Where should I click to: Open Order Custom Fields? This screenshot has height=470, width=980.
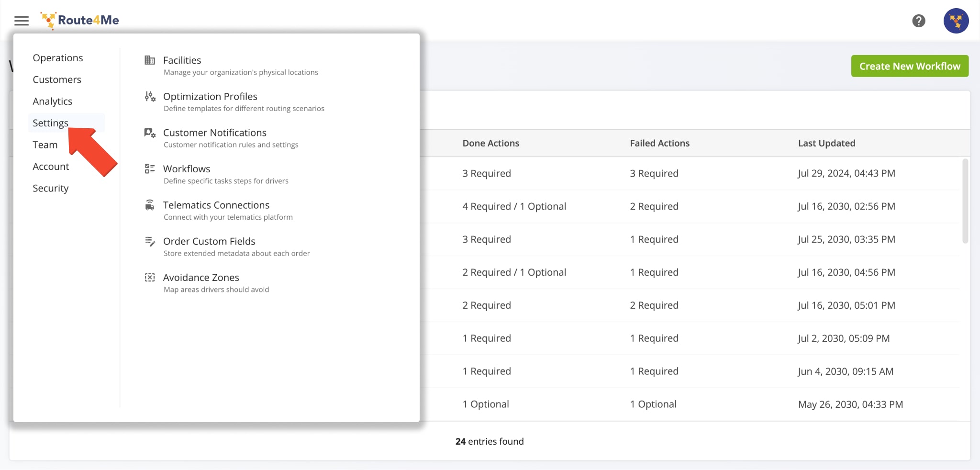pos(209,241)
